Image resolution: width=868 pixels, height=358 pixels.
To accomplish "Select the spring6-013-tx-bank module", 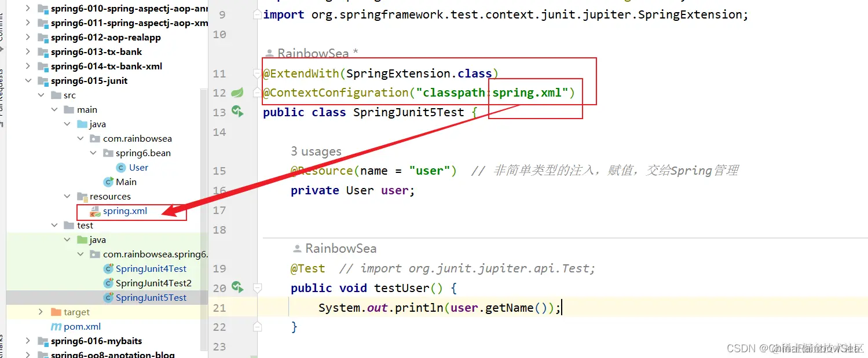I will coord(96,52).
